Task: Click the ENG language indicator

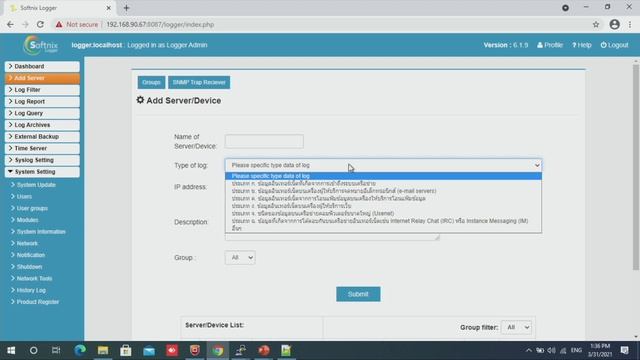Action: [x=576, y=350]
